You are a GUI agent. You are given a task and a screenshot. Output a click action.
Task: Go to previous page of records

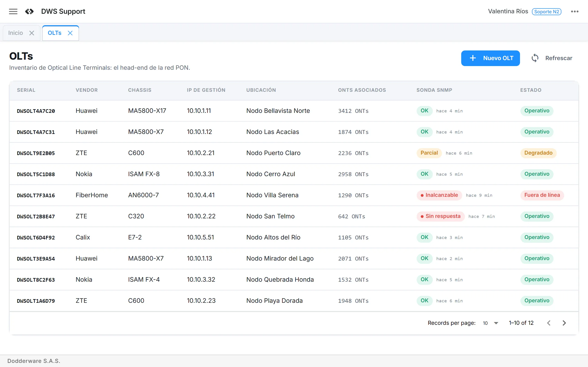point(549,323)
